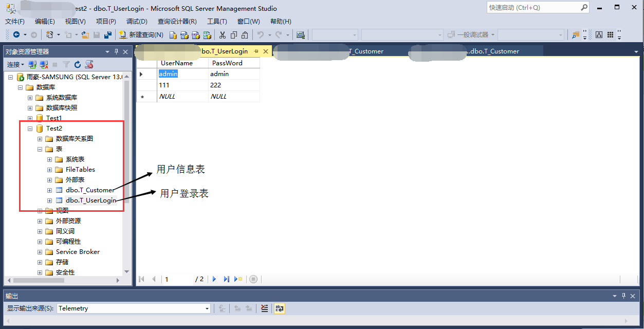Viewport: 644px width, 329px height.
Task: Click the cell containing 222
Action: tap(234, 85)
